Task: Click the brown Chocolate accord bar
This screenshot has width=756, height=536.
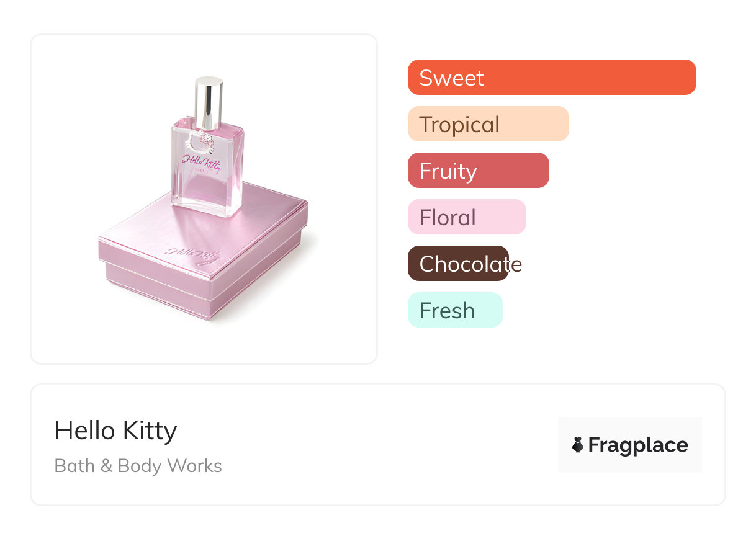Action: click(x=458, y=264)
